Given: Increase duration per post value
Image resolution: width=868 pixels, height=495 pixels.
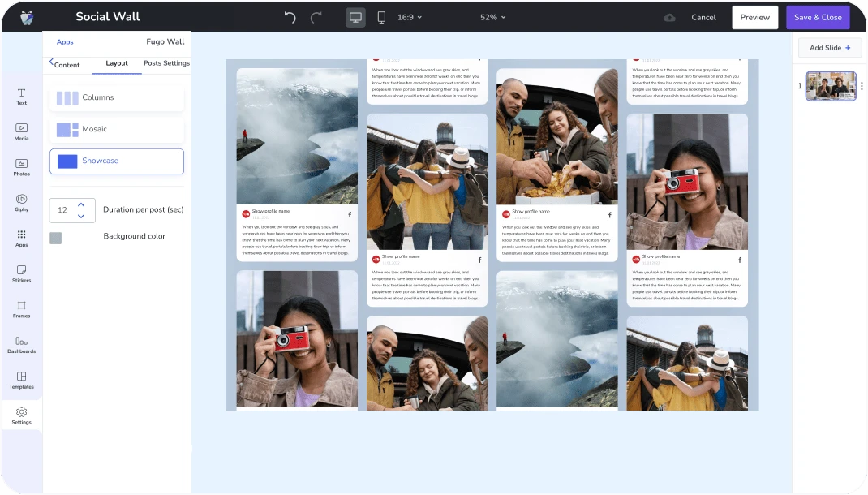Looking at the screenshot, I should (81, 204).
